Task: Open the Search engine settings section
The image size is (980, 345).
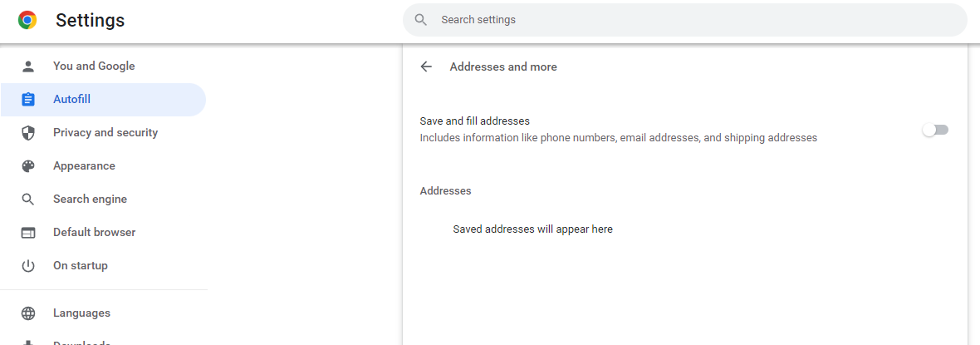Action: click(90, 200)
